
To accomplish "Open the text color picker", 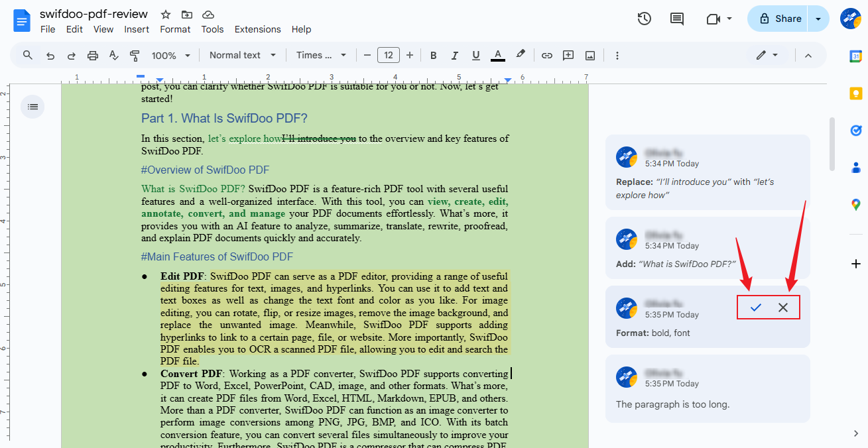I will (x=498, y=56).
